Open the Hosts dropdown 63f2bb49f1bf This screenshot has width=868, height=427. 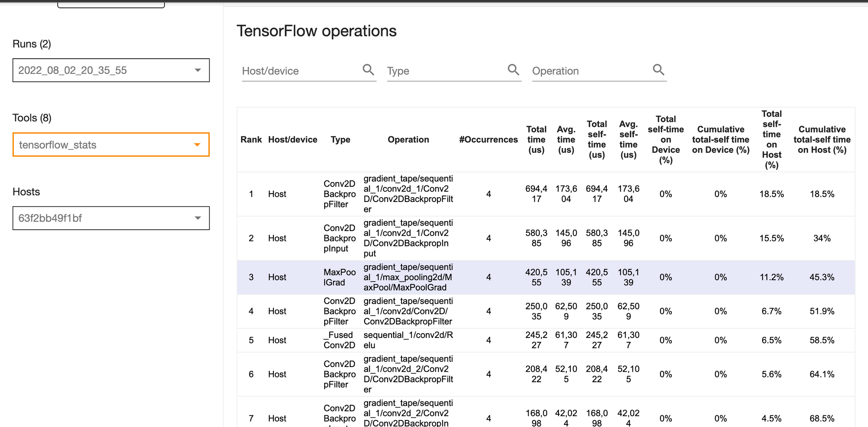click(x=111, y=218)
